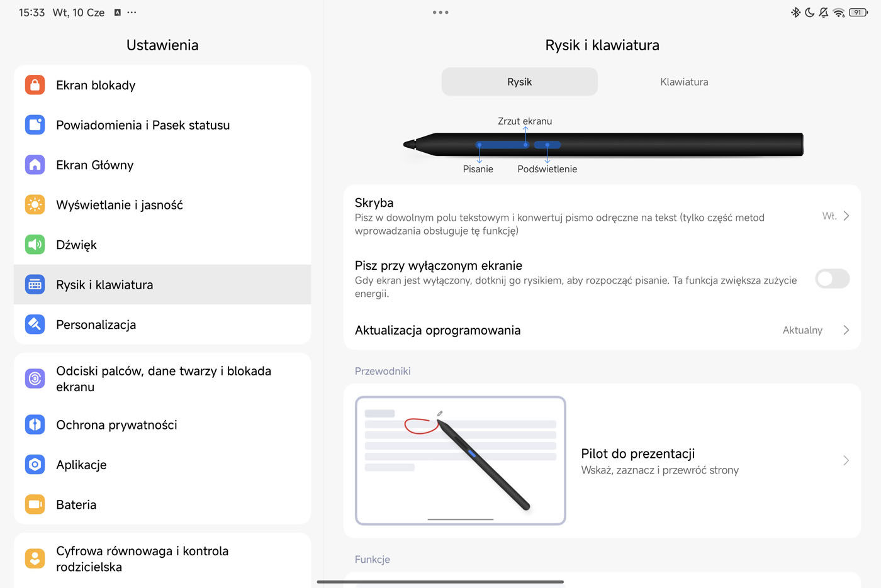This screenshot has width=881, height=588.
Task: Tap the Aktualny status value
Action: tap(802, 330)
